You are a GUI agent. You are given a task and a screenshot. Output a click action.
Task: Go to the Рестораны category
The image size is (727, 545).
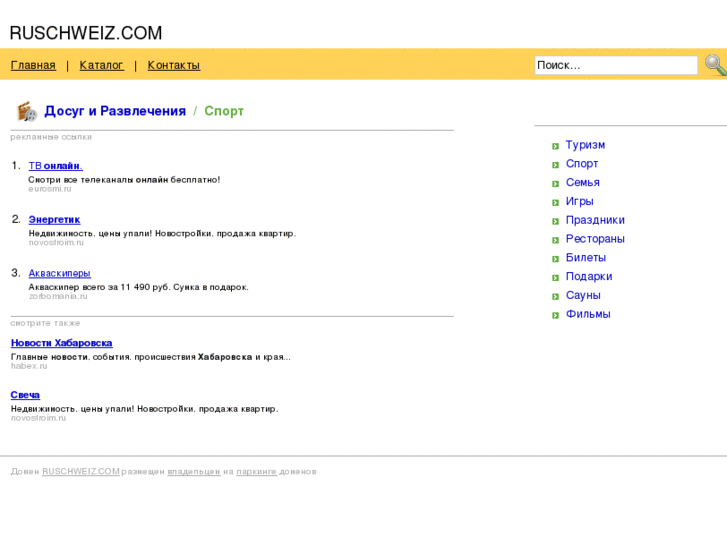click(595, 239)
